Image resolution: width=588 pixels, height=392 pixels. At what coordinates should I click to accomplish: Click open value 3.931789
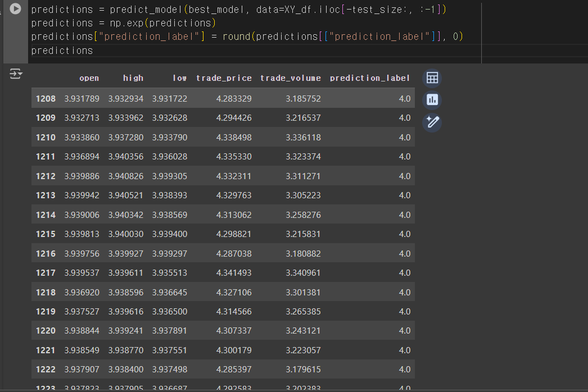tap(82, 99)
